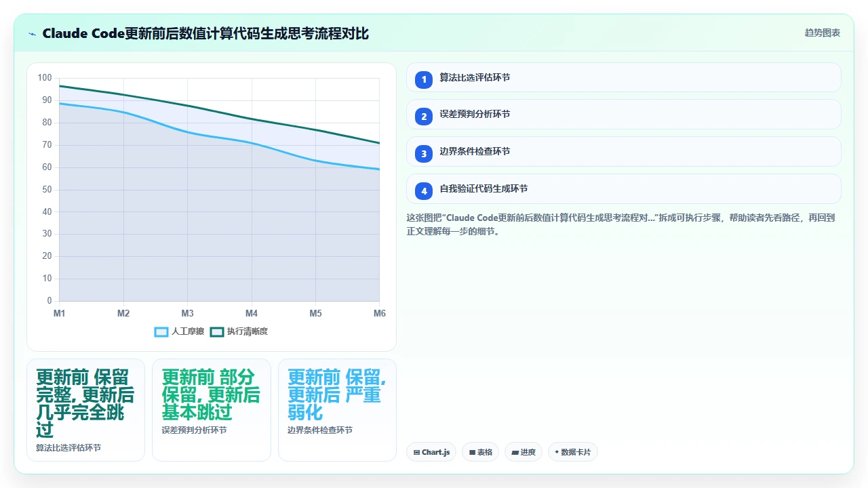
Task: Click the number 4 step badge
Action: 424,191
